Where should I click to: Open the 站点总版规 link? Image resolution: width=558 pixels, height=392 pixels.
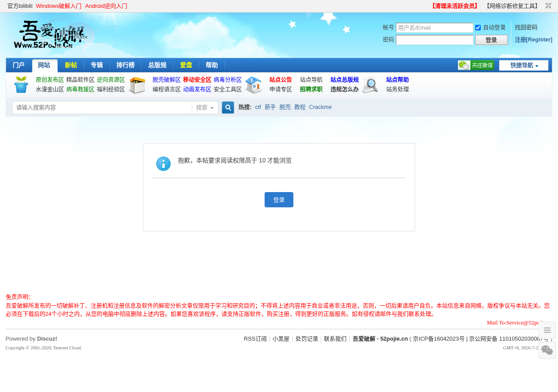[x=344, y=80]
